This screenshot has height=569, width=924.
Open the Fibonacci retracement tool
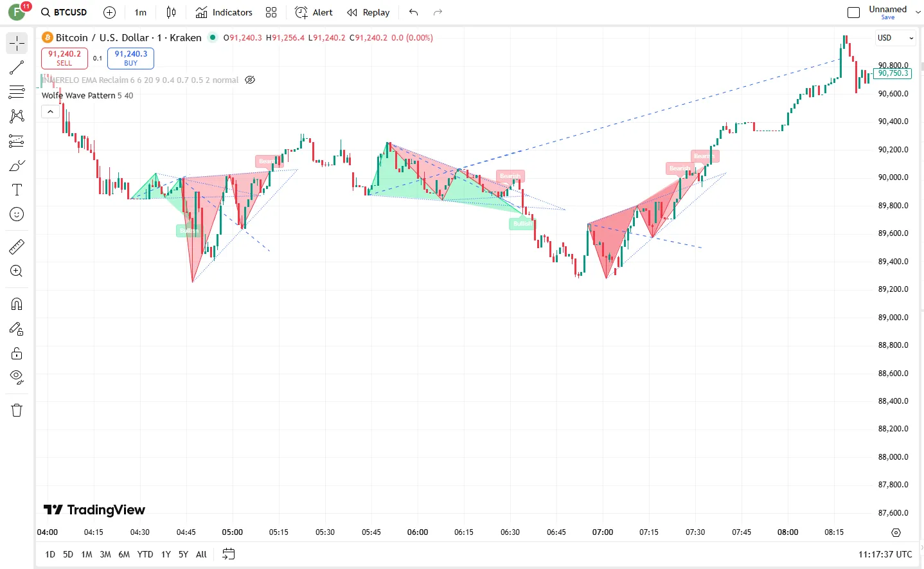[x=17, y=92]
